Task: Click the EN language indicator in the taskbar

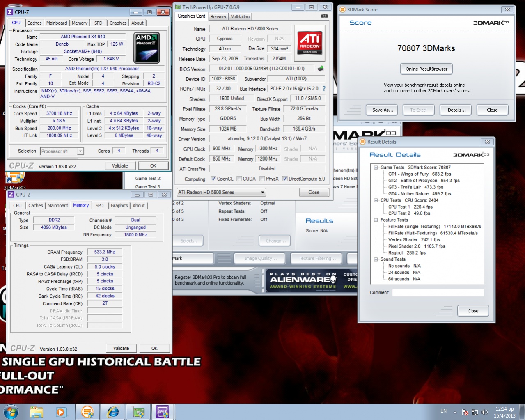Action: [x=443, y=411]
